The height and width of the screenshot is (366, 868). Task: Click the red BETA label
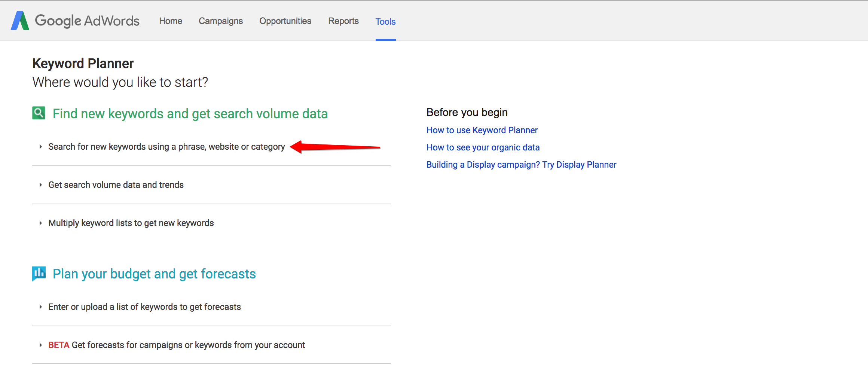pos(59,345)
